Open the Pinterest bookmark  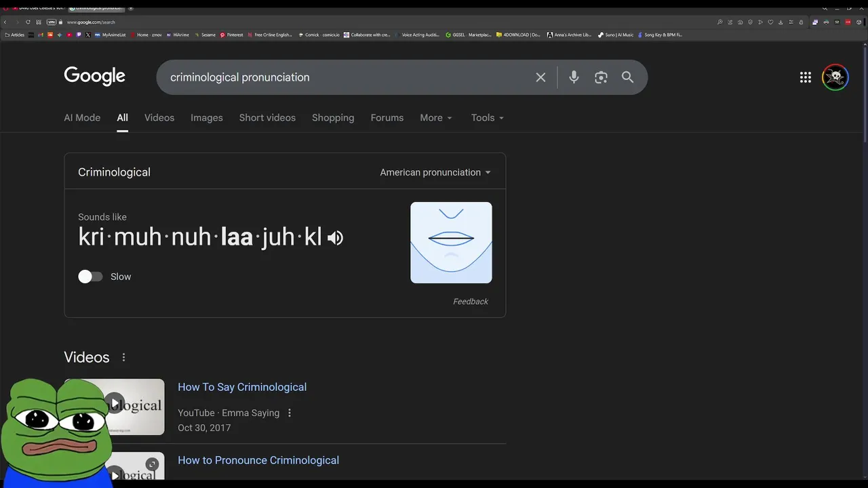(231, 35)
